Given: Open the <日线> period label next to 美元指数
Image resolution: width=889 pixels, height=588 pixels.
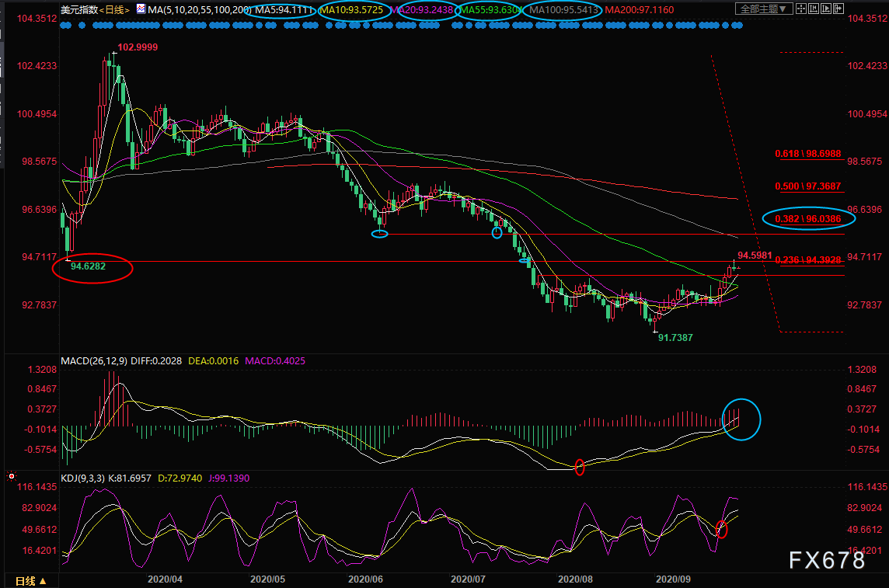Looking at the screenshot, I should (115, 9).
